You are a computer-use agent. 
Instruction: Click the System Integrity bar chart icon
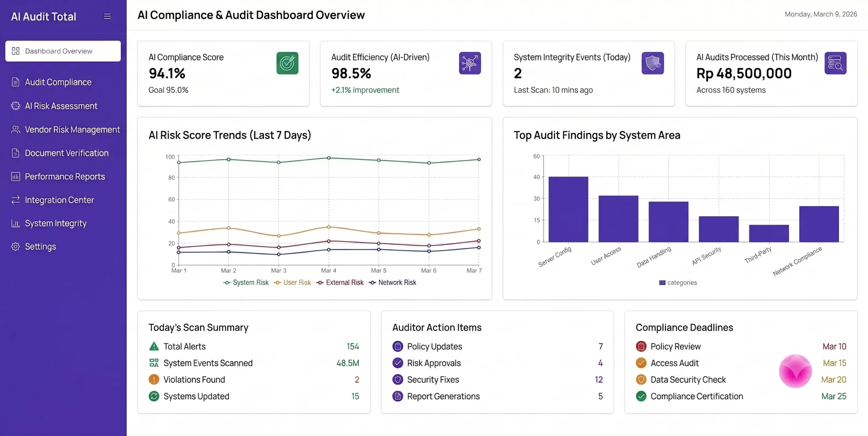pyautogui.click(x=16, y=223)
